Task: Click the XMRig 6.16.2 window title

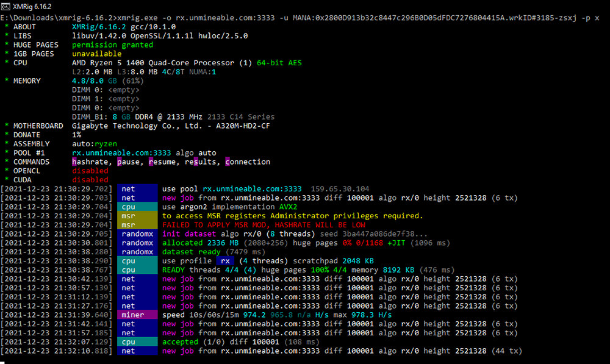Action: point(32,7)
